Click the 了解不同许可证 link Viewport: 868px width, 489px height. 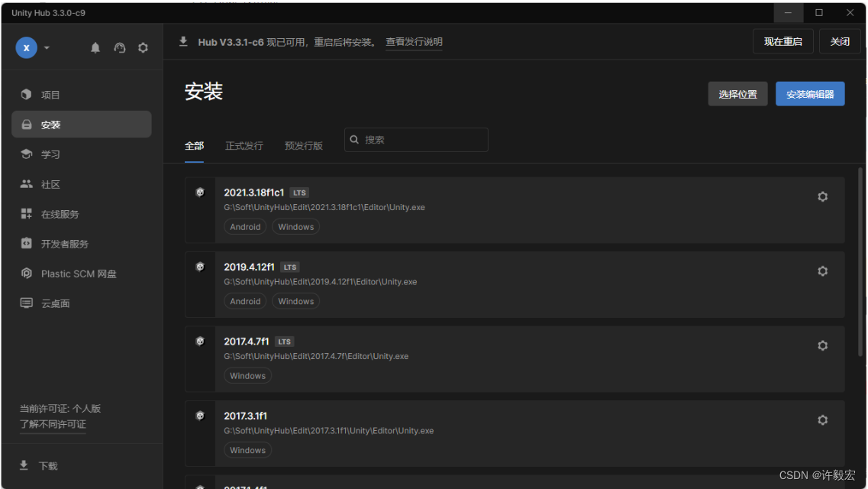pyautogui.click(x=53, y=424)
